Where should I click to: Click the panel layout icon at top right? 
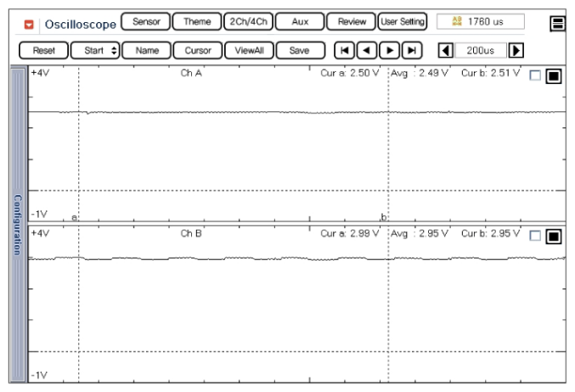point(558,24)
